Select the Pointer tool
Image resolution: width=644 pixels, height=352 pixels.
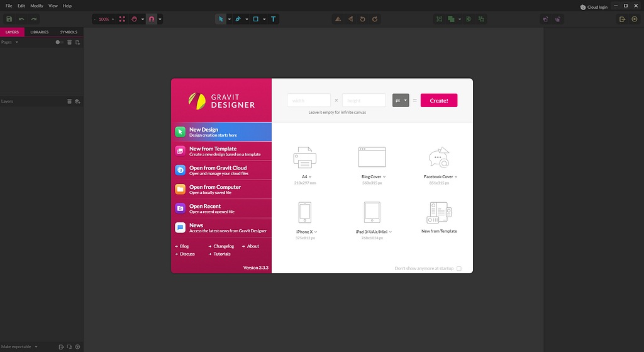click(x=221, y=19)
